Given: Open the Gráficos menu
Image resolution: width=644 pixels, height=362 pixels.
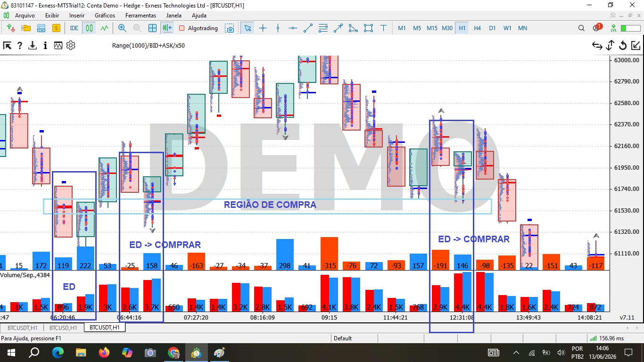Looking at the screenshot, I should pyautogui.click(x=105, y=16).
